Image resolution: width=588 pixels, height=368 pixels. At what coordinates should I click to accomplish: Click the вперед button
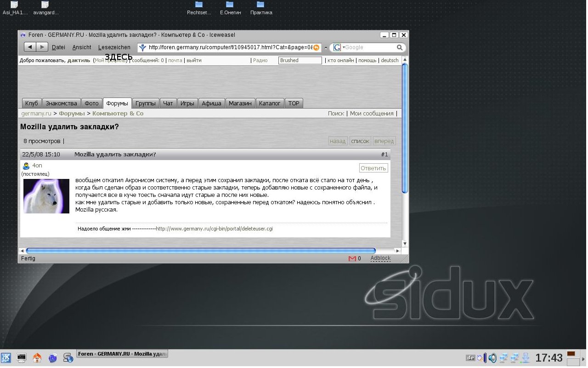(x=384, y=141)
